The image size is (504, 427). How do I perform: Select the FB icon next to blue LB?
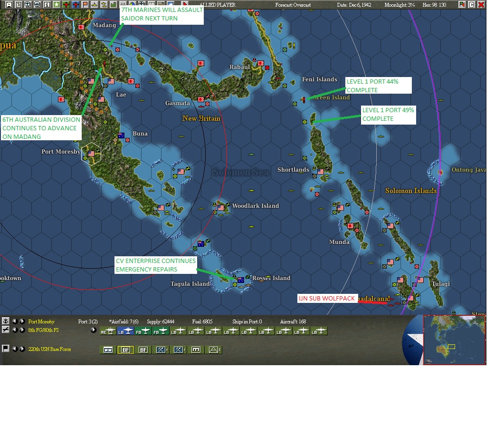pyautogui.click(x=143, y=331)
